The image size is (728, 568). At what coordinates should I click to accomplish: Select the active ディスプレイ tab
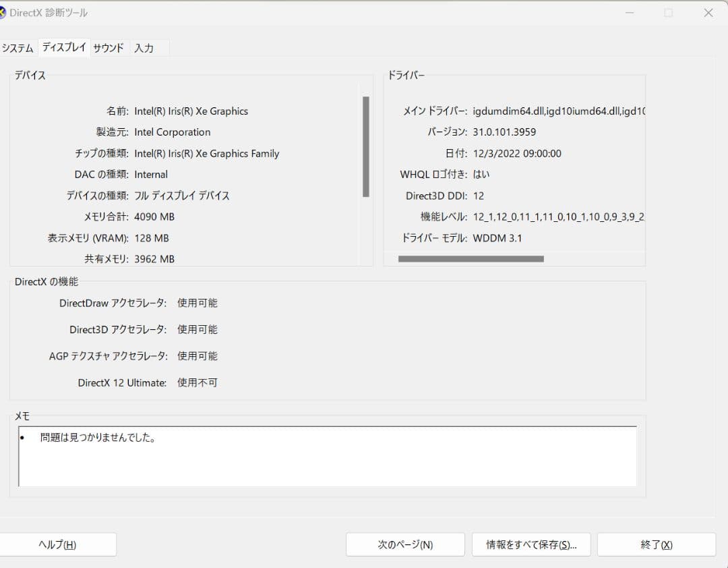click(64, 47)
